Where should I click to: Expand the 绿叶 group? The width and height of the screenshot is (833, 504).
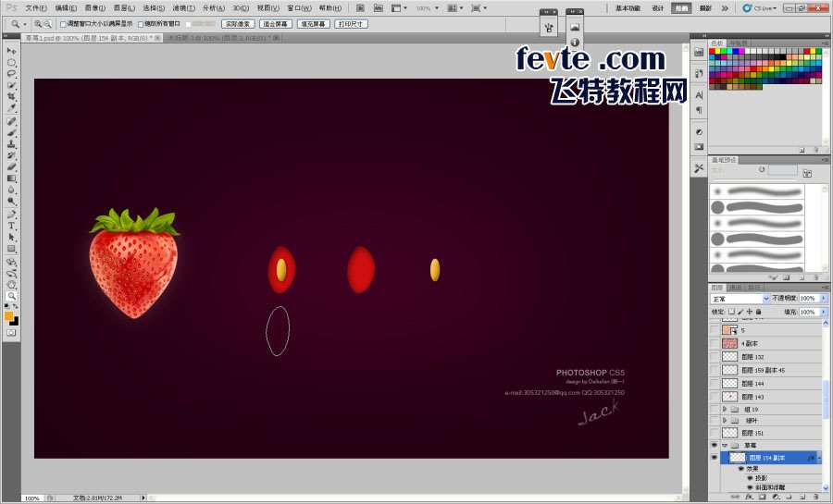point(724,421)
